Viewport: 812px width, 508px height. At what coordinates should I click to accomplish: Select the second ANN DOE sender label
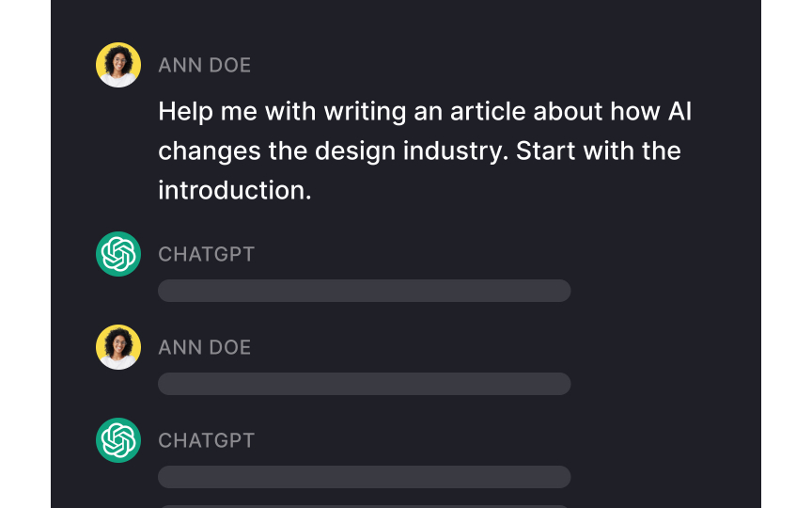pyautogui.click(x=205, y=347)
